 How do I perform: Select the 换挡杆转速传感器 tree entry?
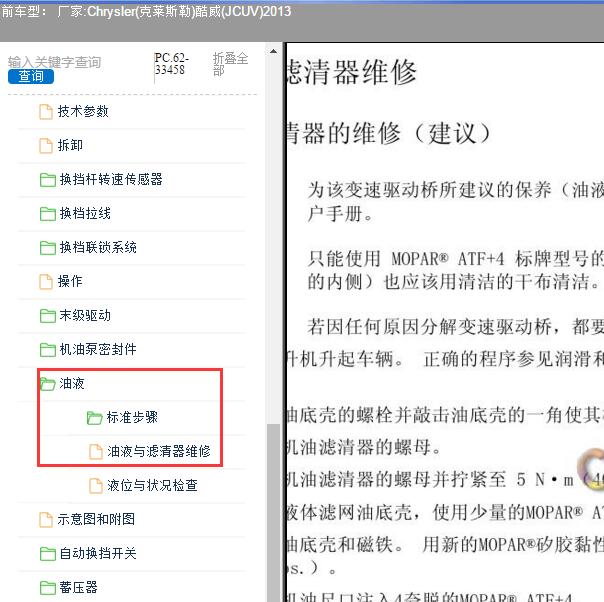pos(111,179)
